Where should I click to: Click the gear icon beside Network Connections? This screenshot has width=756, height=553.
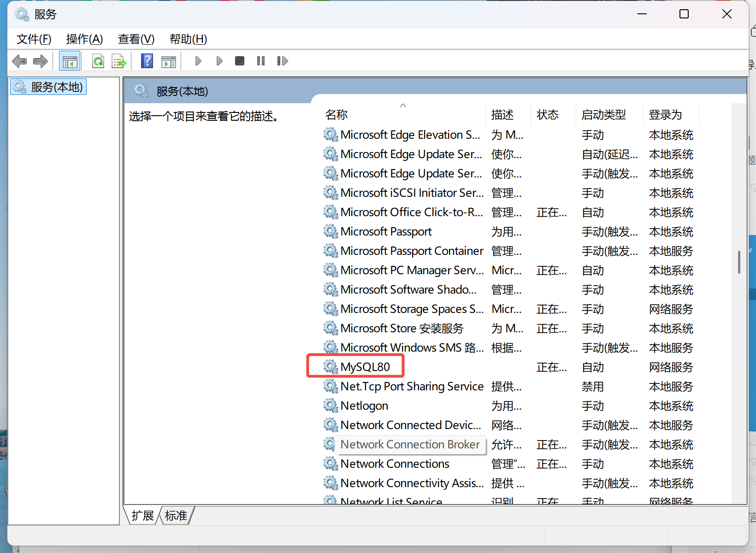(x=330, y=464)
